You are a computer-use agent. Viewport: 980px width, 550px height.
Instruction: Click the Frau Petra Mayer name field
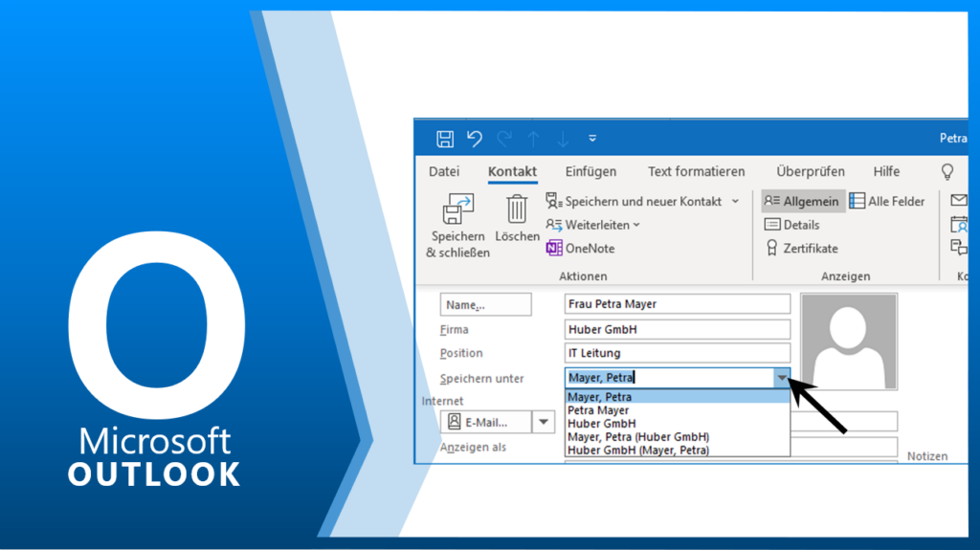click(677, 304)
